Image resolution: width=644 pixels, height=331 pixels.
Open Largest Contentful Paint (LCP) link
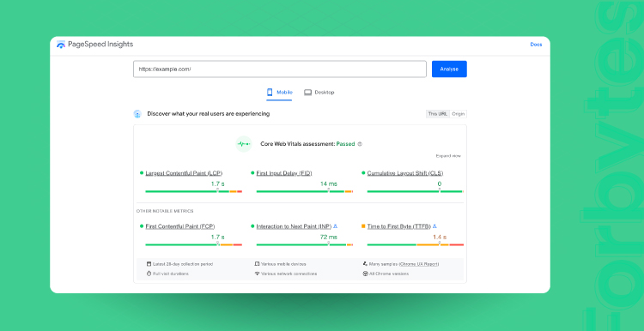pos(184,173)
